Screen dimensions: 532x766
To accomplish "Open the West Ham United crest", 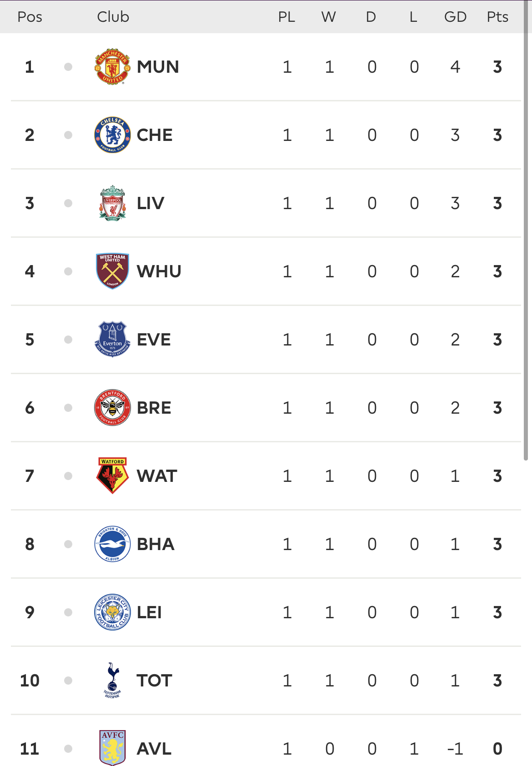I will [x=112, y=271].
